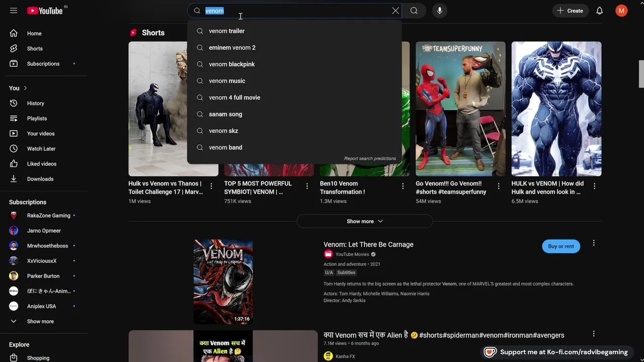Choose the 'venom blackpink' suggestion

pyautogui.click(x=294, y=64)
